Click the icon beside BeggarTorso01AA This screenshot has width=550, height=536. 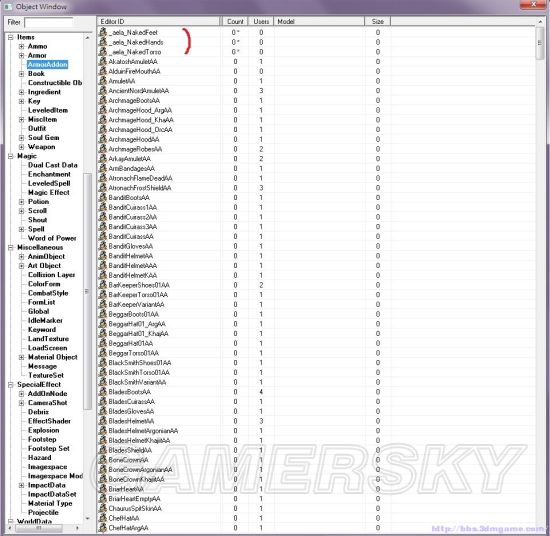tap(102, 353)
